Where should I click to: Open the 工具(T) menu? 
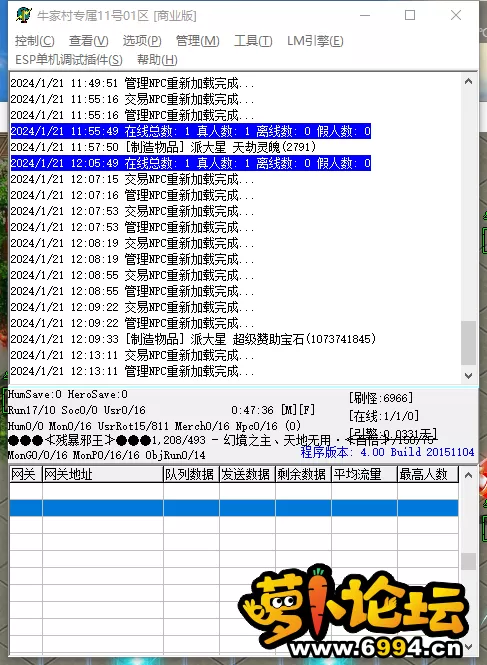(253, 41)
